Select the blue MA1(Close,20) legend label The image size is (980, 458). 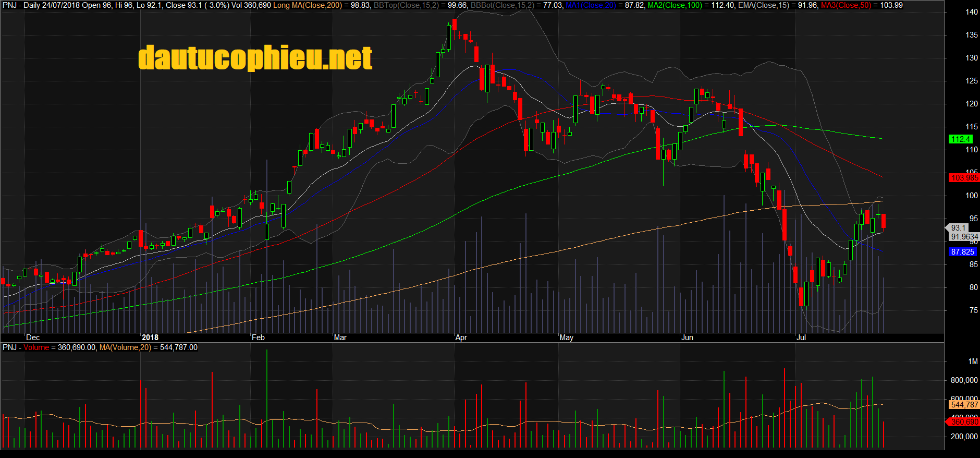[591, 5]
